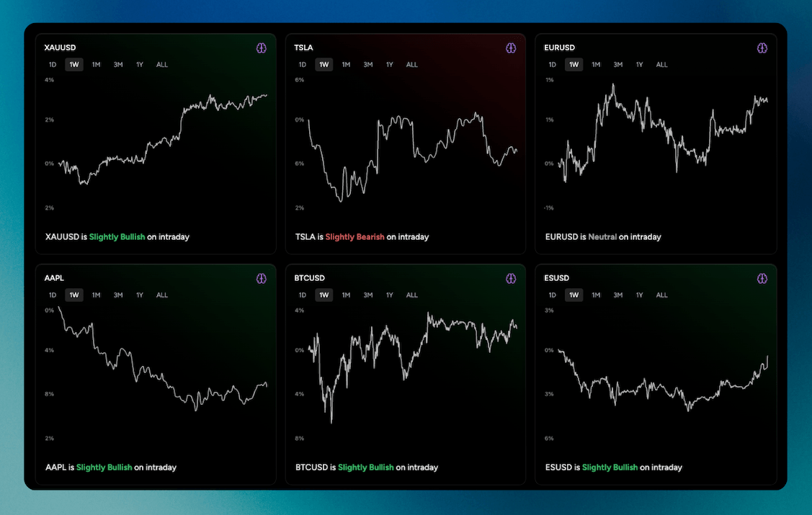Viewport: 812px width, 515px height.
Task: Switch AAPL chart to 1Y range
Action: pos(139,295)
